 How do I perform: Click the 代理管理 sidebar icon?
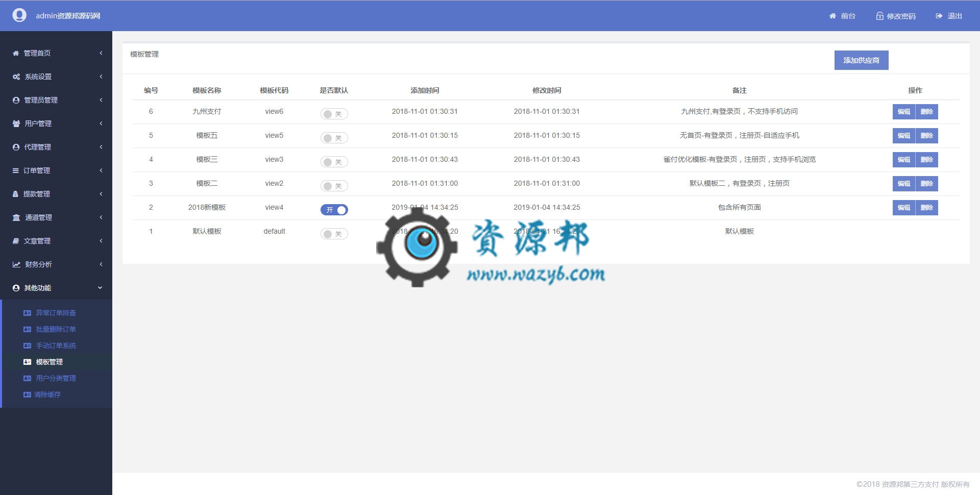pos(16,147)
